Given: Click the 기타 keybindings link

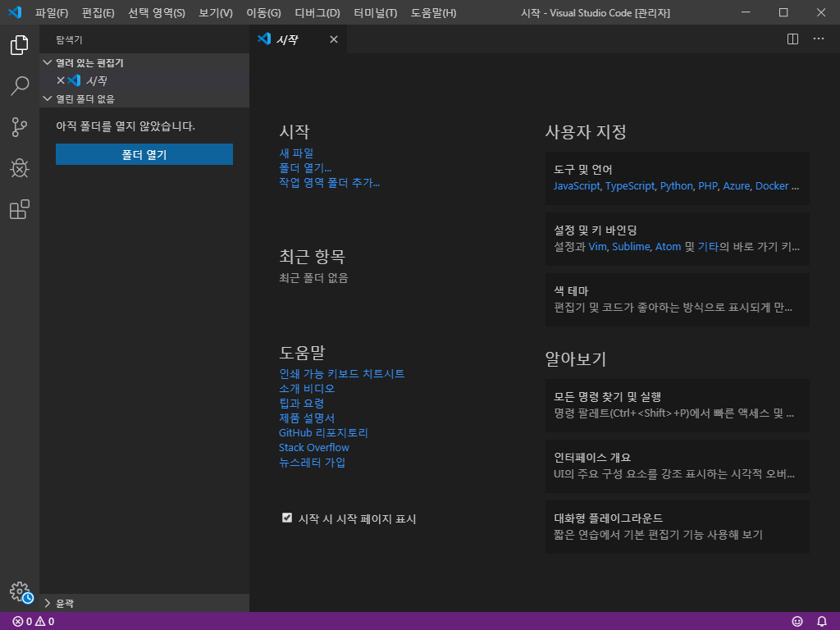Looking at the screenshot, I should pyautogui.click(x=708, y=246).
